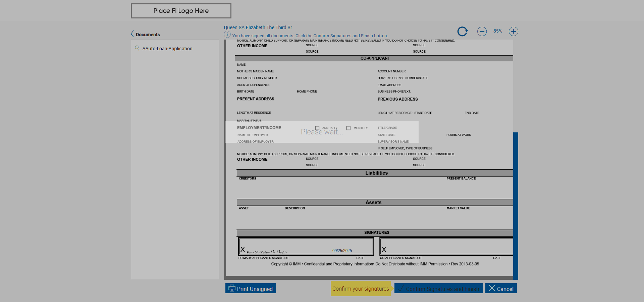Click the checkmark icon on Confirm Signatures

point(401,288)
